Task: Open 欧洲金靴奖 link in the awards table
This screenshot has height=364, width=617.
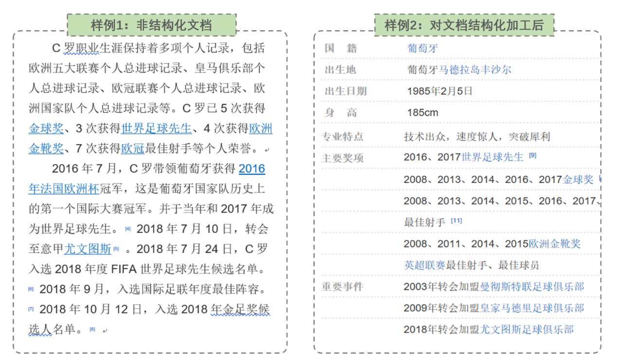Action: [x=555, y=244]
